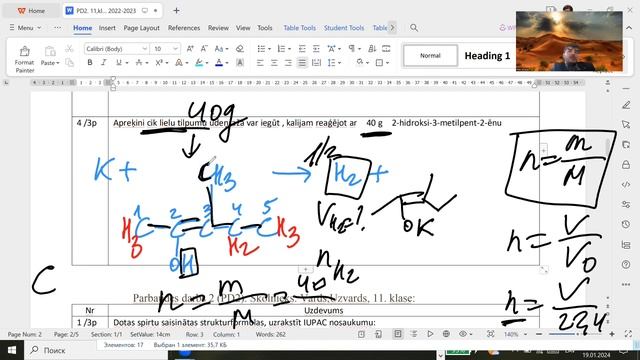
Task: Open the history clock icon in the sidebar
Action: click(626, 224)
